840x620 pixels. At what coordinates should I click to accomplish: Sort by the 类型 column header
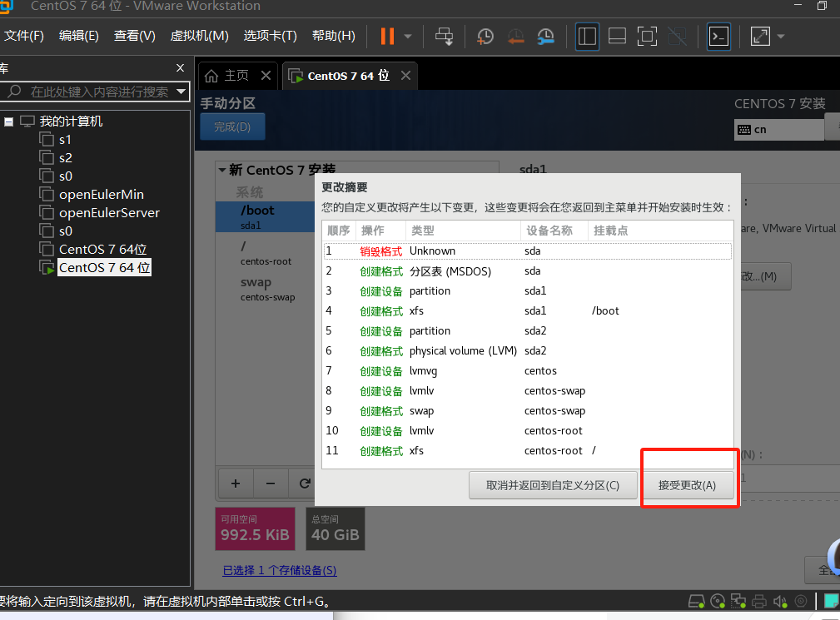(x=463, y=231)
